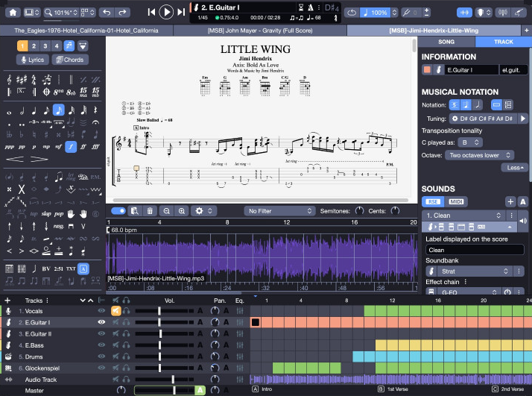This screenshot has height=396, width=532.
Task: Open the 1. Clean sound dropdown
Action: coord(463,216)
